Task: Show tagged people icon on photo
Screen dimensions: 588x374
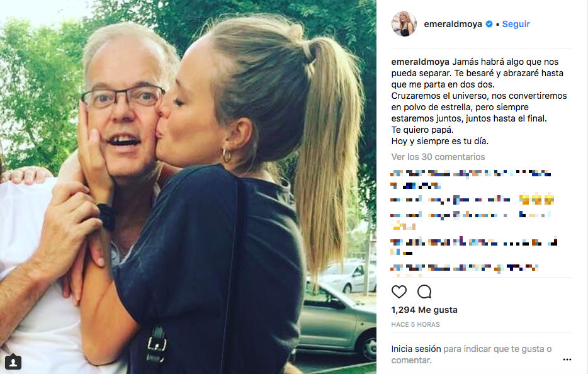Action: tap(13, 361)
